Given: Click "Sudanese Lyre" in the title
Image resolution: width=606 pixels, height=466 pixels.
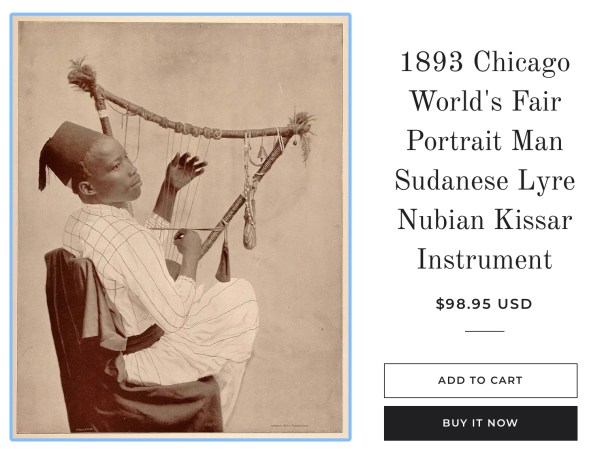Looking at the screenshot, I should pos(484,181).
